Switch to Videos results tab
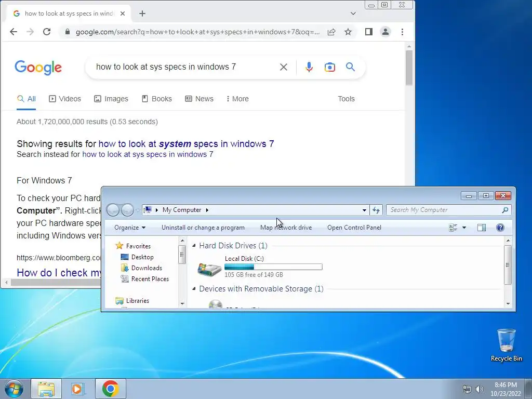 click(x=65, y=99)
